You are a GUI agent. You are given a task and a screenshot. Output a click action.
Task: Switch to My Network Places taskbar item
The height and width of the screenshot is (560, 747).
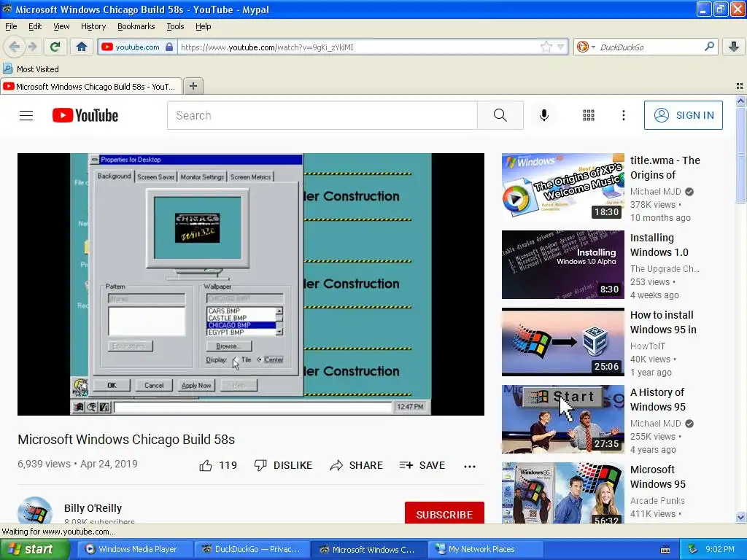tap(485, 549)
